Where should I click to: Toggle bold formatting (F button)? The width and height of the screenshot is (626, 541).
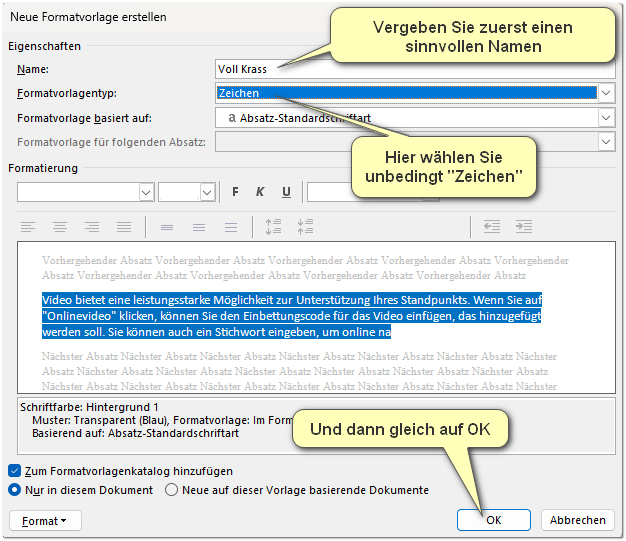pyautogui.click(x=236, y=192)
